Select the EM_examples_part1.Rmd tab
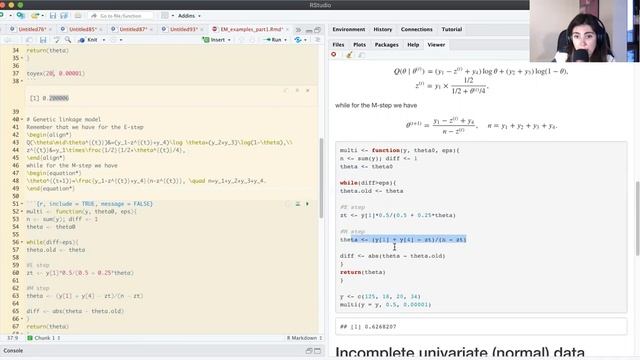This screenshot has height=360, width=640. (x=251, y=29)
